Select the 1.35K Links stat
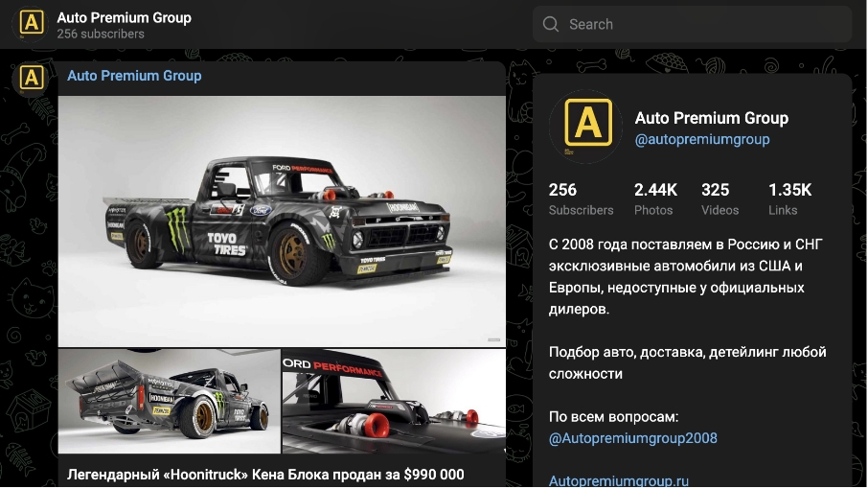Screen dimensions: 868x489 point(790,199)
